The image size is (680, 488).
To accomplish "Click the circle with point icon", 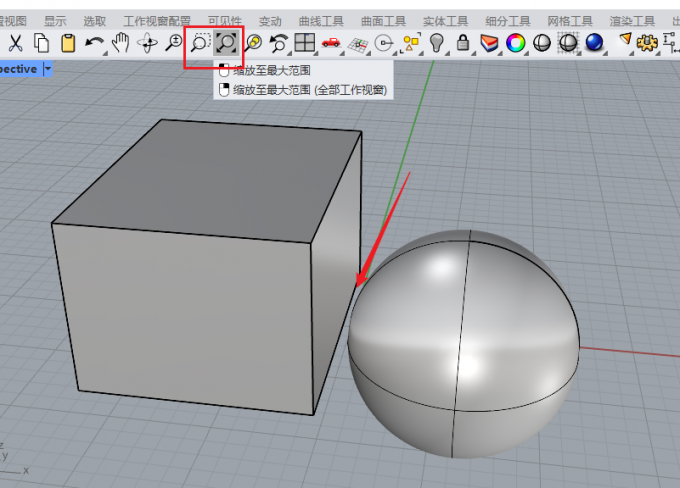I will [384, 43].
